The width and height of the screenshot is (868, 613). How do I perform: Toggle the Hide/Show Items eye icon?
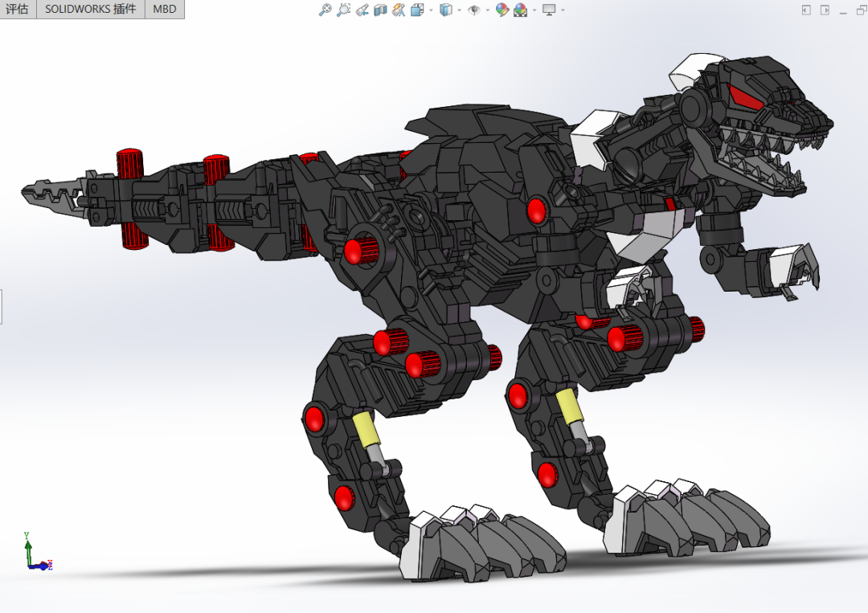474,10
